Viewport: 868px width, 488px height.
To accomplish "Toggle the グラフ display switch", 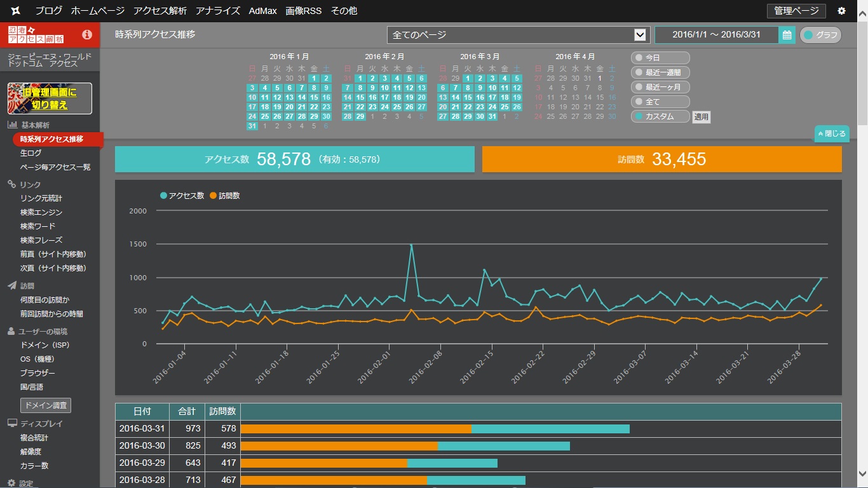I will (x=820, y=35).
